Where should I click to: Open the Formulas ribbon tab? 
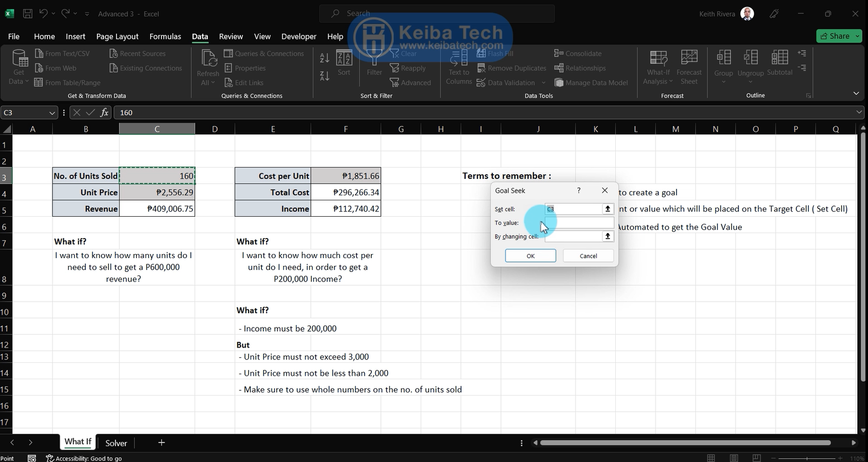pos(165,36)
